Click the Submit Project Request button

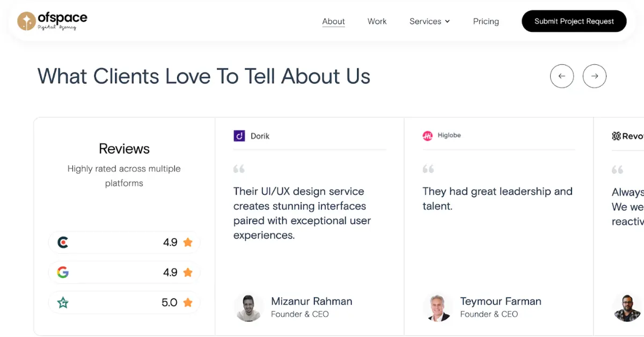(x=574, y=21)
